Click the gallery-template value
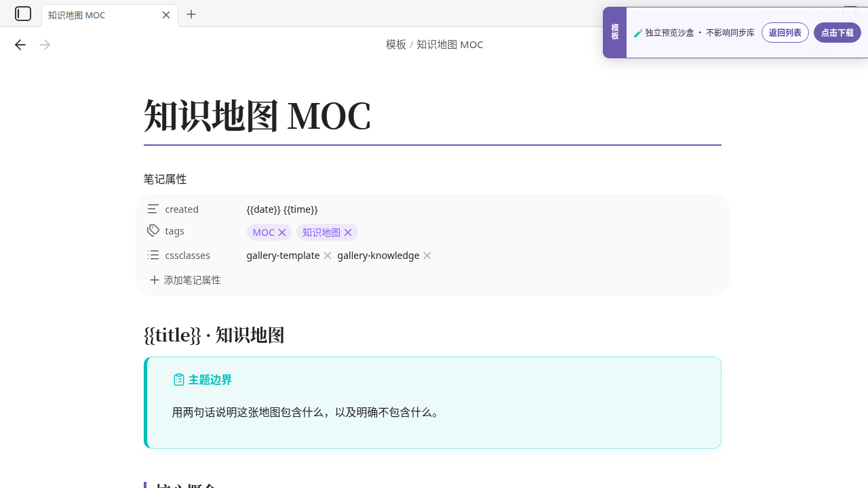 tap(283, 256)
